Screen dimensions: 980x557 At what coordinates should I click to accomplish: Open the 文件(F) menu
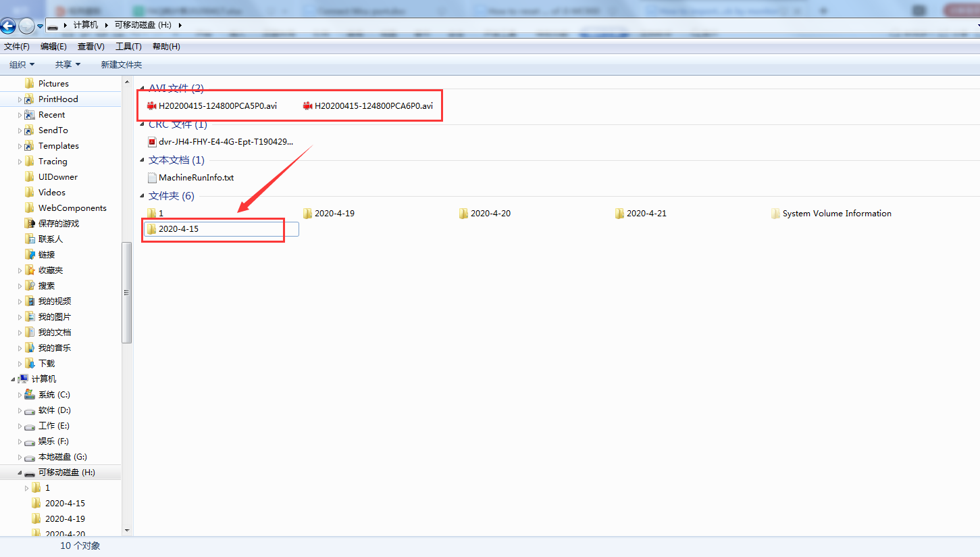point(17,47)
